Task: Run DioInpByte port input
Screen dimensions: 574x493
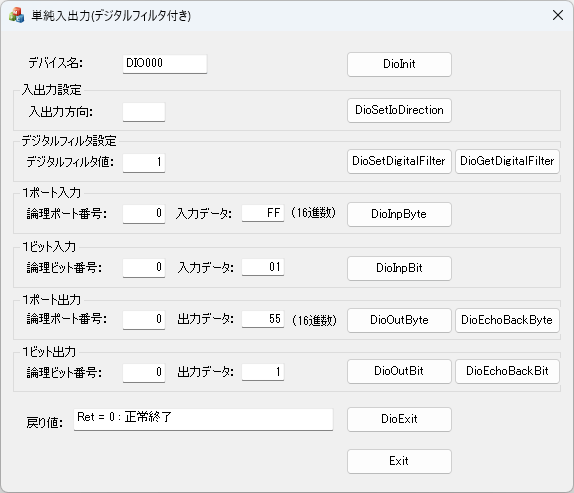Action: (399, 214)
